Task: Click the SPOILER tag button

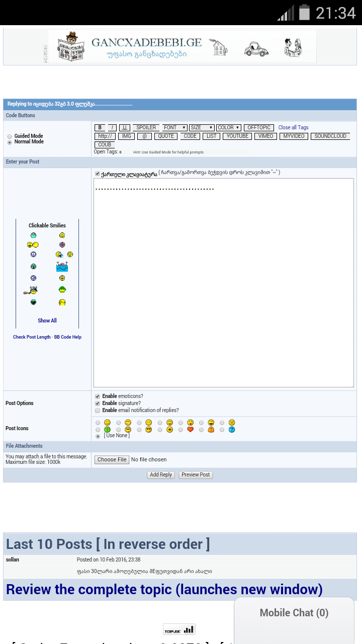Action: coord(146,128)
